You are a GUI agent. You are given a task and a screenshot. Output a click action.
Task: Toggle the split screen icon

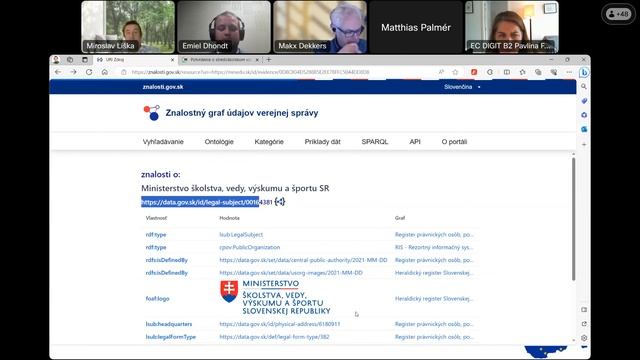tap(507, 72)
